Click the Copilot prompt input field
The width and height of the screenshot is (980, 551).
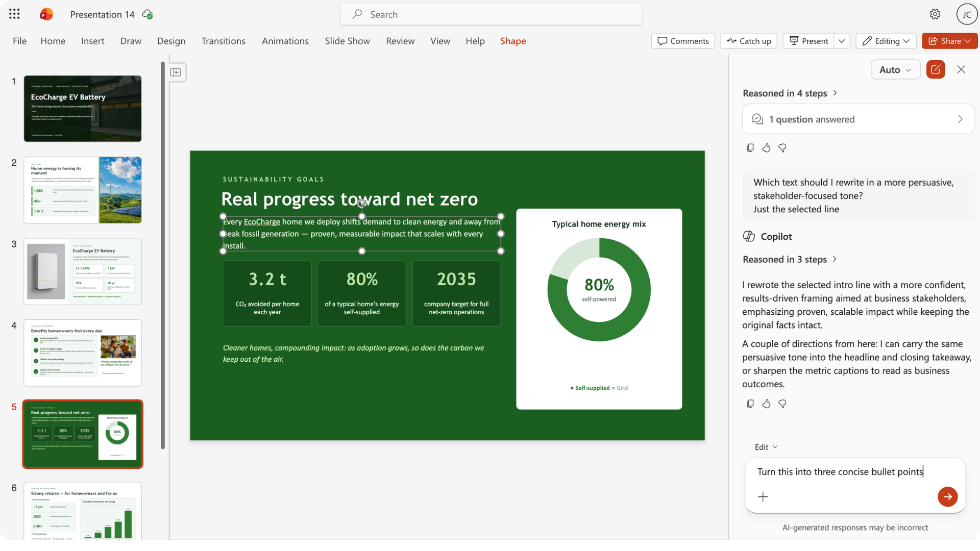855,472
